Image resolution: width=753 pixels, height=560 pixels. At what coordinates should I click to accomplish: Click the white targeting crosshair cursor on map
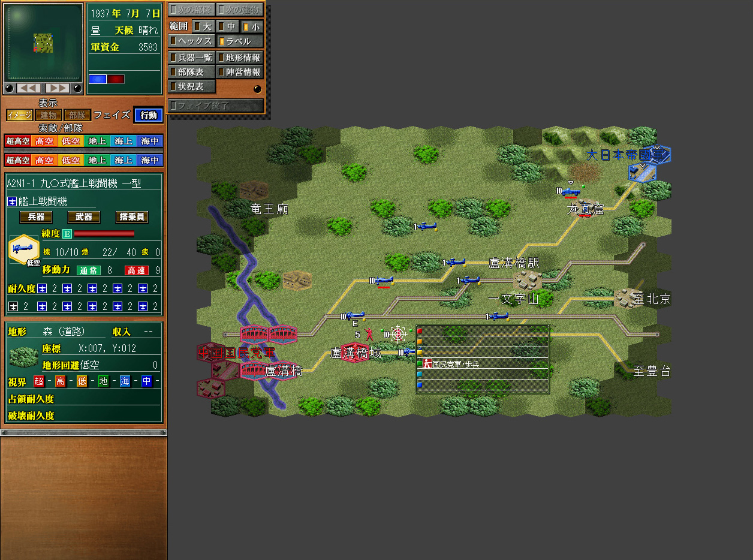[x=398, y=334]
